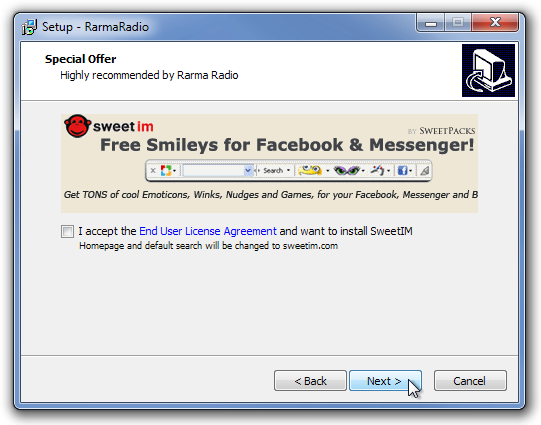Click the pencil icon at toolbar banner end
The image size is (541, 425).
425,170
